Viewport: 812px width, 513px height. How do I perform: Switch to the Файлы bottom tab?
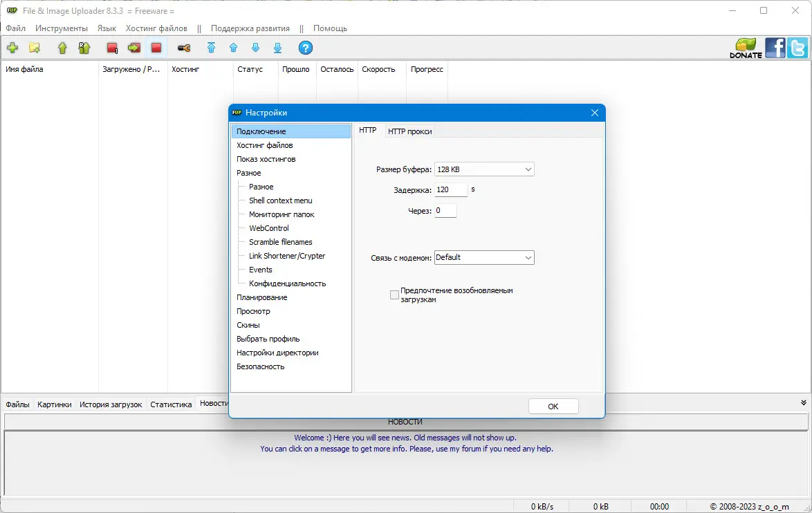click(17, 404)
